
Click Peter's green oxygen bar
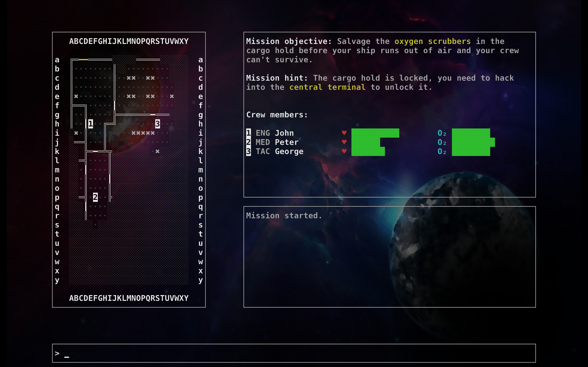click(x=473, y=142)
